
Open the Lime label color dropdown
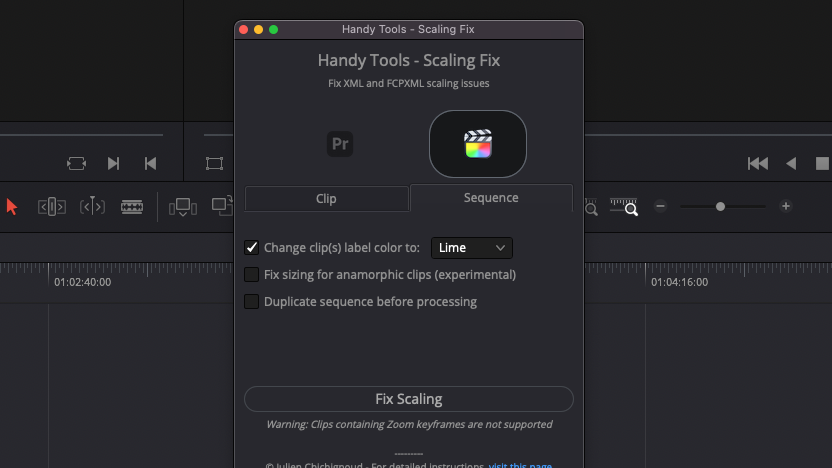pos(472,248)
